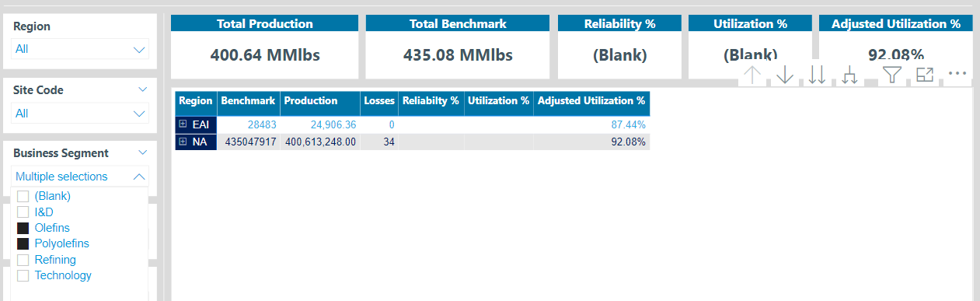The image size is (980, 301).
Task: Select the Adjusted Utilization % card value 92.08%
Action: pyautogui.click(x=895, y=55)
